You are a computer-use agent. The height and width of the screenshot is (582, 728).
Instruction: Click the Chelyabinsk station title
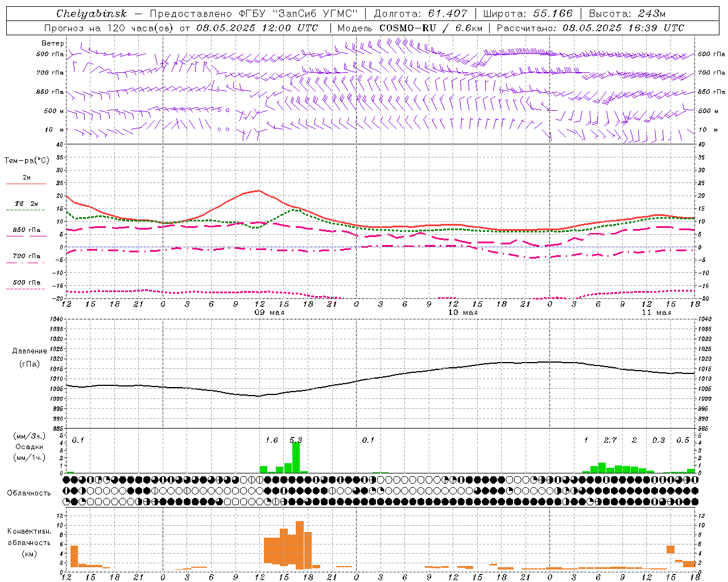(x=92, y=14)
